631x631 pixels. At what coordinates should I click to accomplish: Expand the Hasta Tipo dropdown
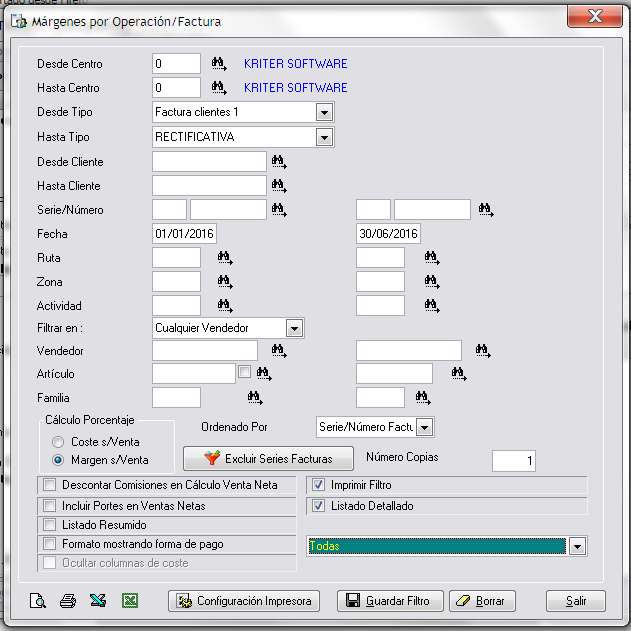pos(324,137)
